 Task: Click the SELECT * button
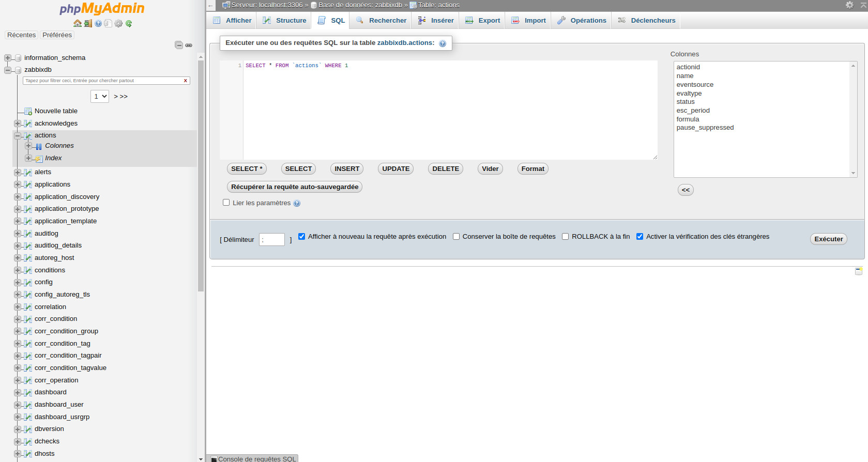tap(247, 169)
